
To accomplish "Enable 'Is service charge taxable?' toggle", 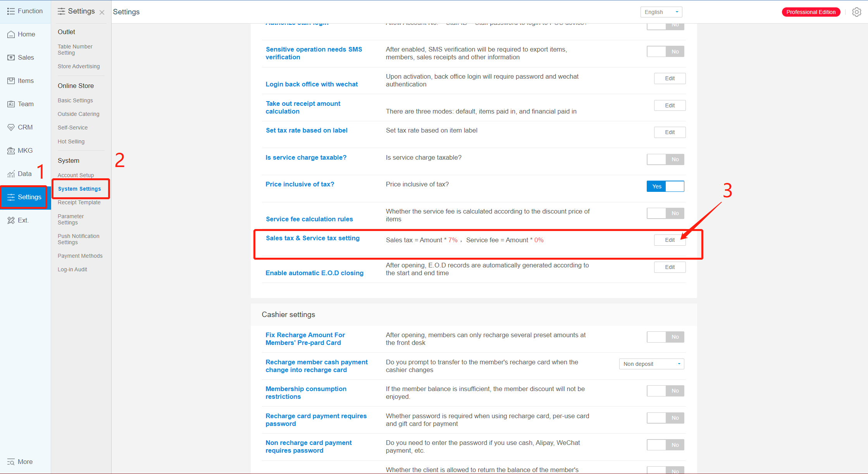I will tap(665, 159).
